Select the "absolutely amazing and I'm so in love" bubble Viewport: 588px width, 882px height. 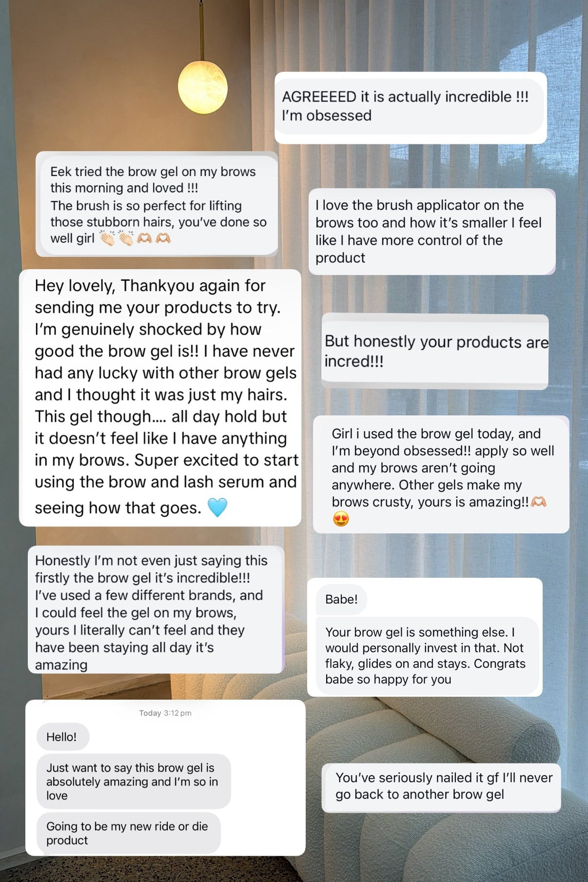[133, 781]
